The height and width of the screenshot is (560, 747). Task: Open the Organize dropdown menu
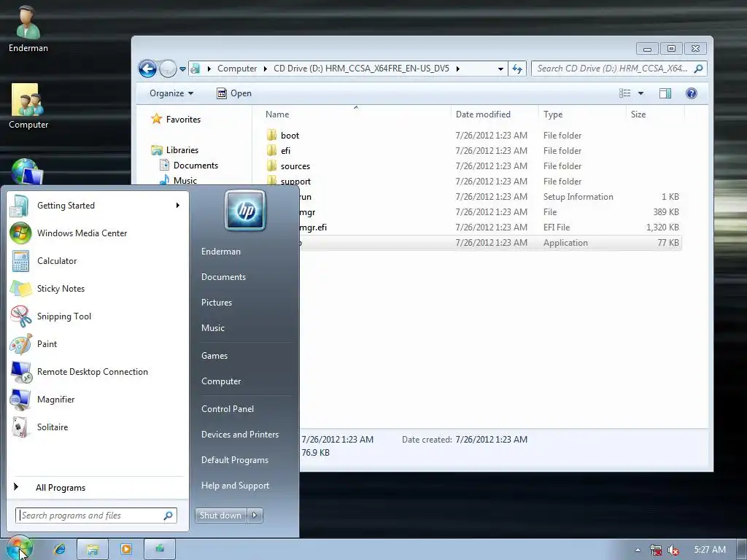click(171, 93)
